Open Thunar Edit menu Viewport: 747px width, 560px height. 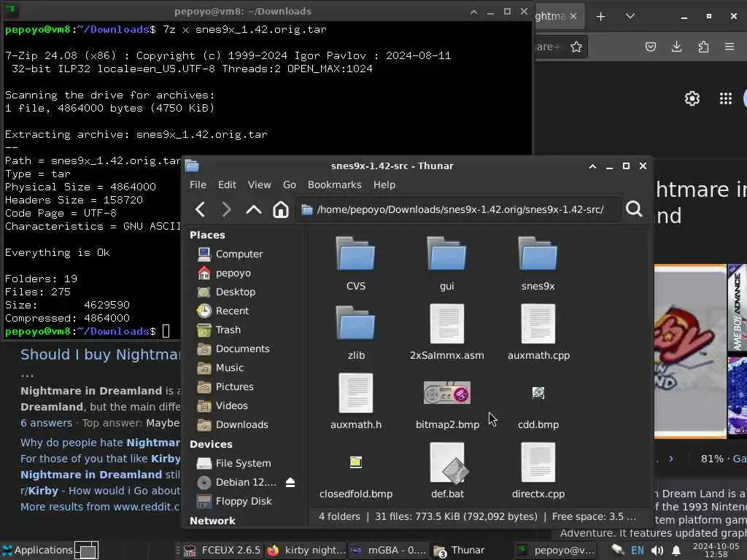227,184
